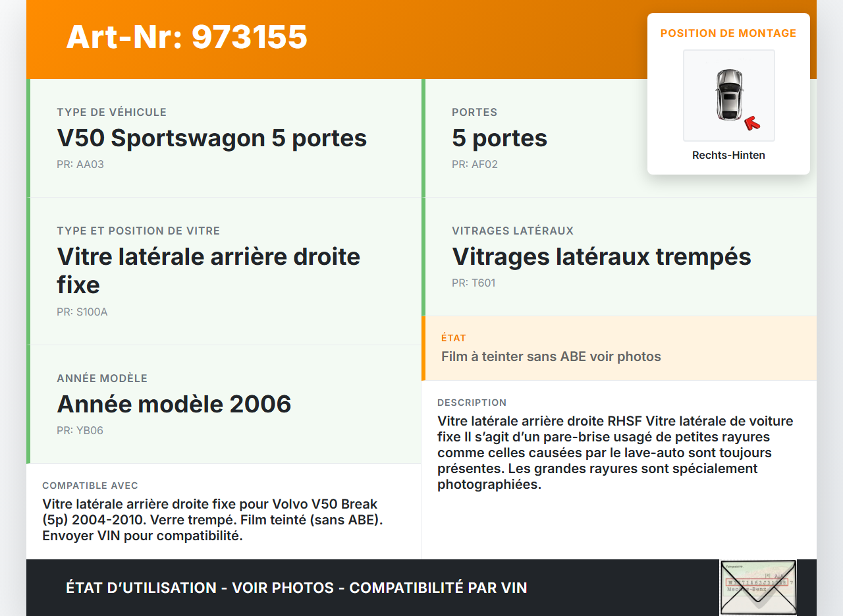Select the "Vitrages latéraux trempés" value
This screenshot has height=616, width=843.
click(602, 257)
